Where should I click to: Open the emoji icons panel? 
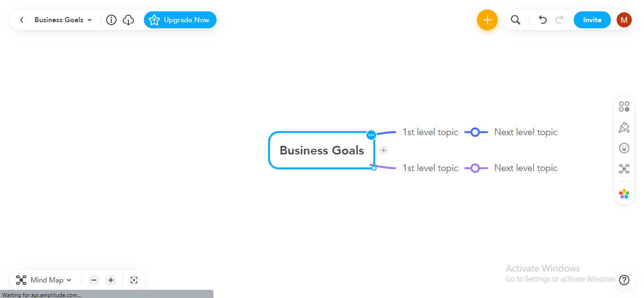[x=624, y=148]
